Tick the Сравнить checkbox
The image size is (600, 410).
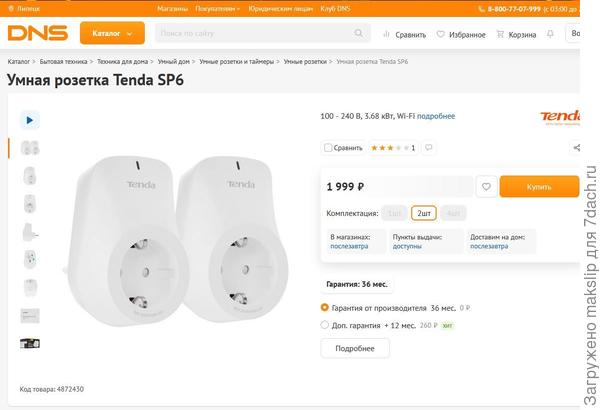[x=328, y=148]
